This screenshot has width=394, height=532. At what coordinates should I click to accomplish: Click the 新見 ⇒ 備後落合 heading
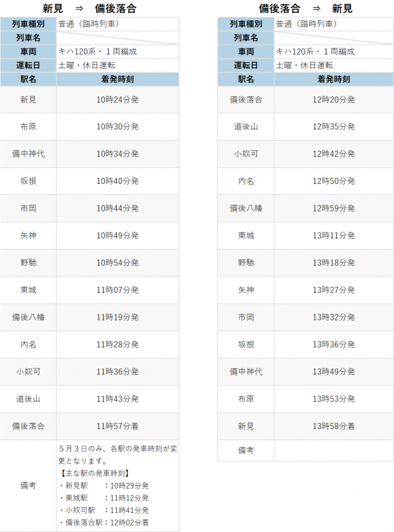coord(89,9)
